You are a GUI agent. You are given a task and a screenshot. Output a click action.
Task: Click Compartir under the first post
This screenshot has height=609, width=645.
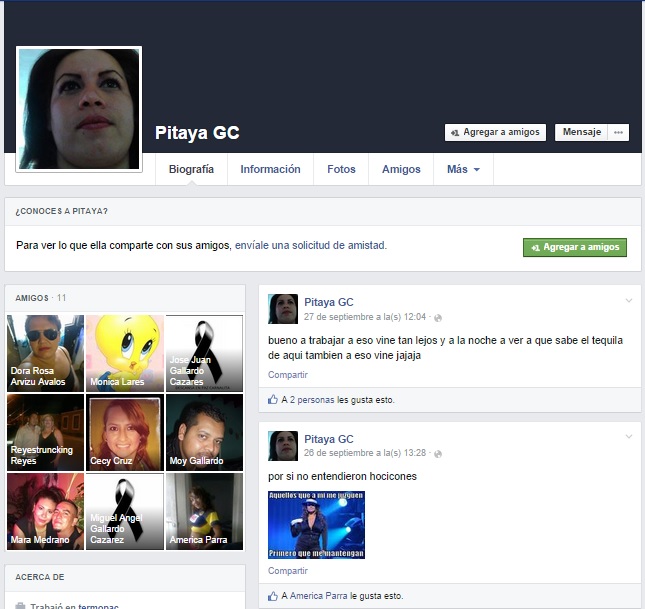[x=288, y=375]
